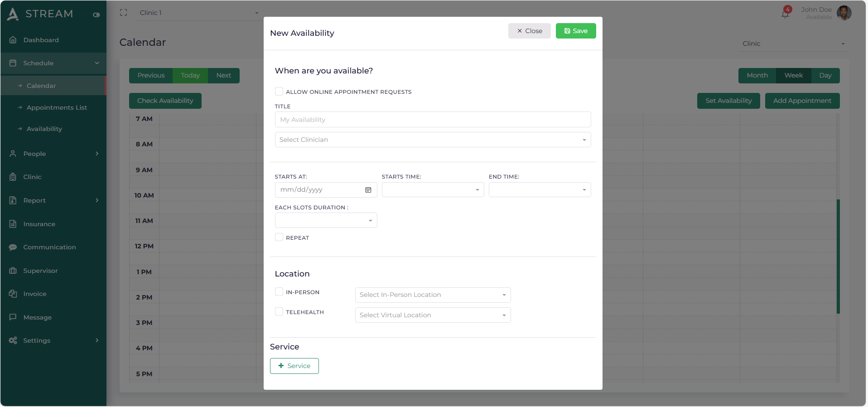Click the Insurance document icon

[13, 224]
